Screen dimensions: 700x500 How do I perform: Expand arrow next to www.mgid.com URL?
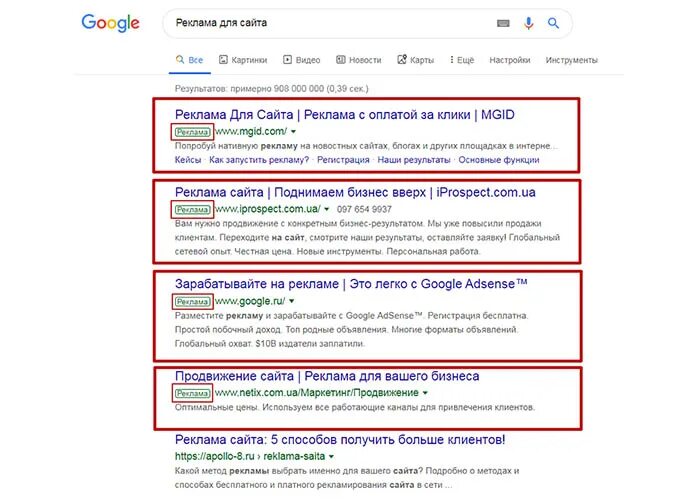pyautogui.click(x=294, y=132)
